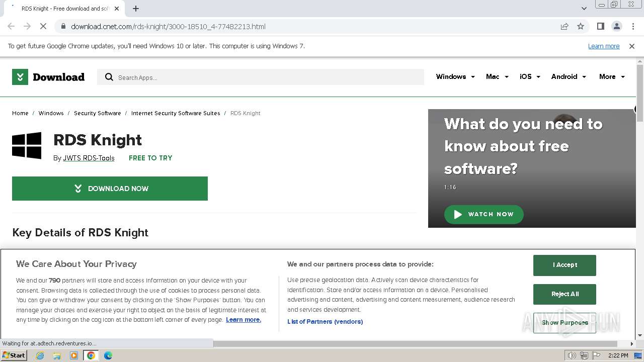Click the network tray icon
The width and height of the screenshot is (644, 362).
coord(584,355)
